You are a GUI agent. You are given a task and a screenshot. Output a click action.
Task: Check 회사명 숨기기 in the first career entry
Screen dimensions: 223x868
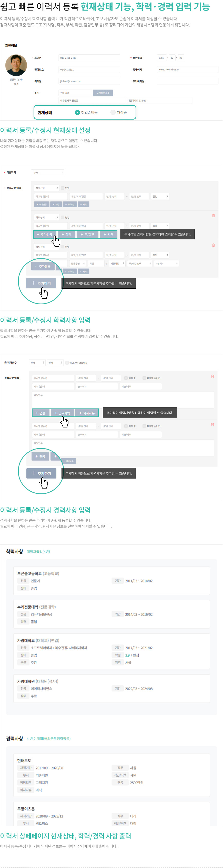144,378
